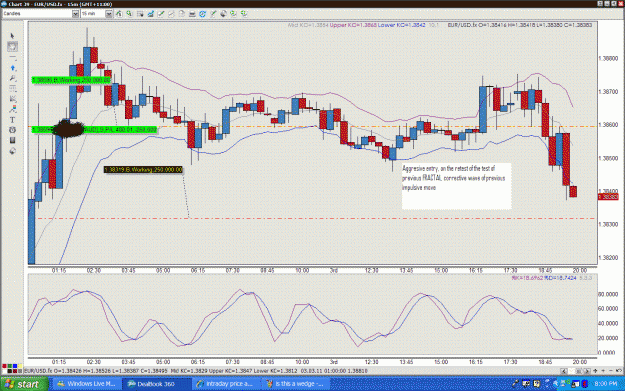Image resolution: width=625 pixels, height=391 pixels.
Task: Select the colored indicator line tool
Action: (12, 109)
